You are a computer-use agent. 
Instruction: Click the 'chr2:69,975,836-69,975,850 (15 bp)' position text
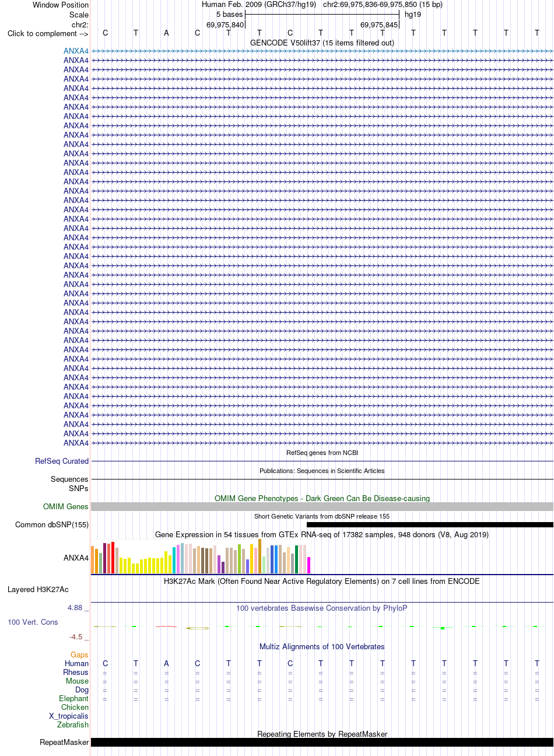pyautogui.click(x=383, y=5)
